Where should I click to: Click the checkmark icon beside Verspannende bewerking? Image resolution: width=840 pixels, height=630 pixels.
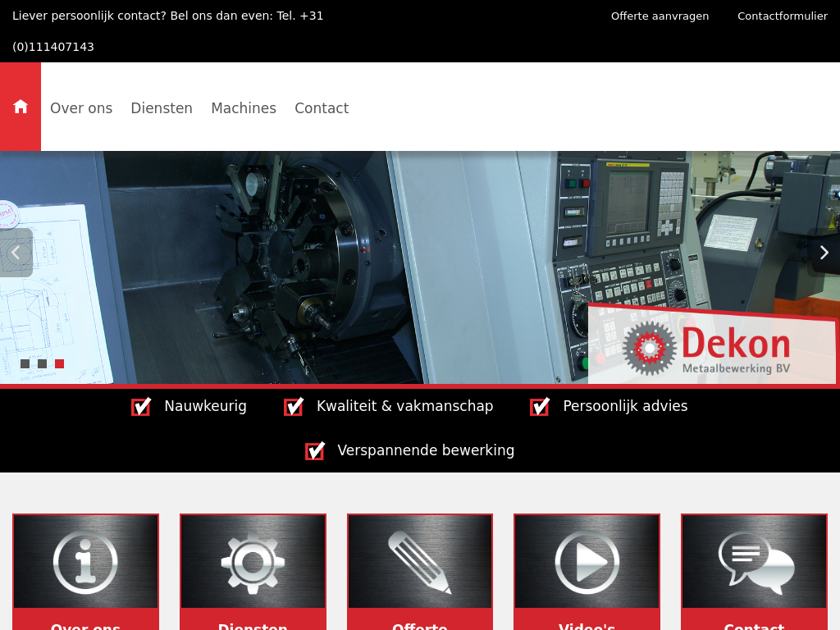pos(315,450)
